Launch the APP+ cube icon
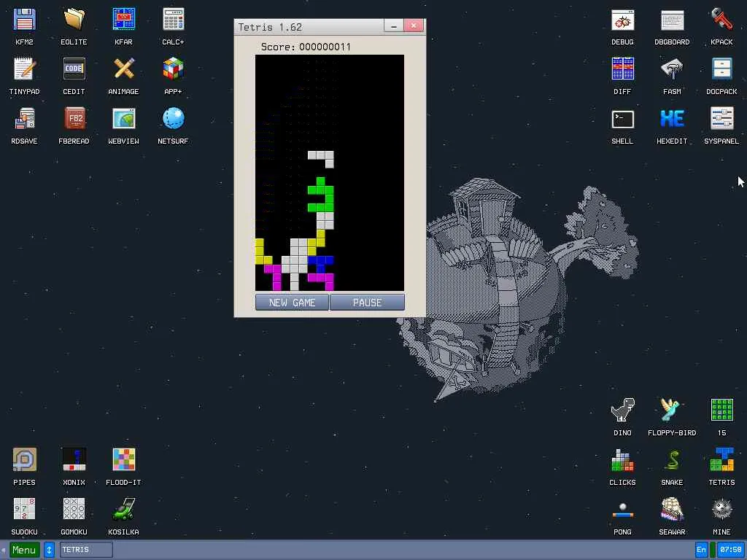This screenshot has height=560, width=747. [173, 69]
